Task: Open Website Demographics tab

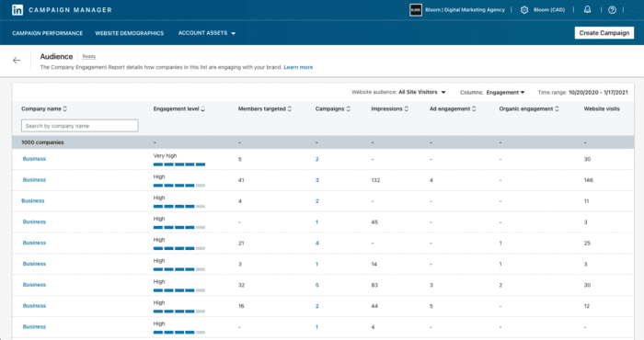Action: [x=130, y=33]
